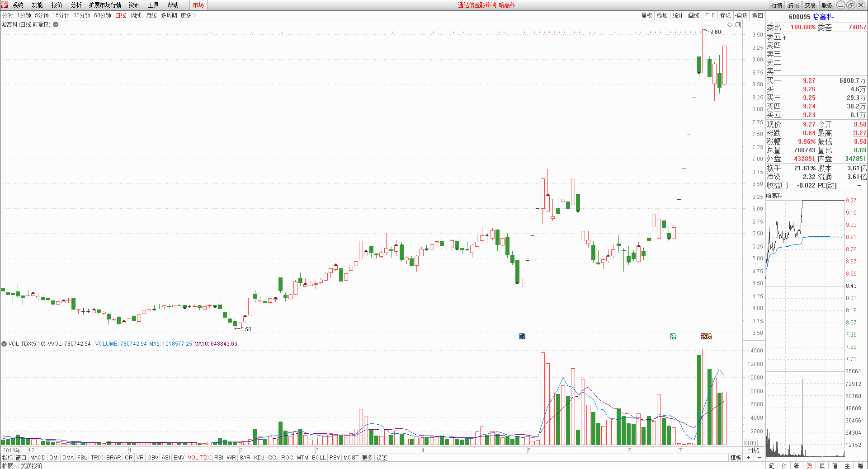
Task: Open the dropdown beside 哈高科(日线 前复权)
Action: (x=56, y=24)
